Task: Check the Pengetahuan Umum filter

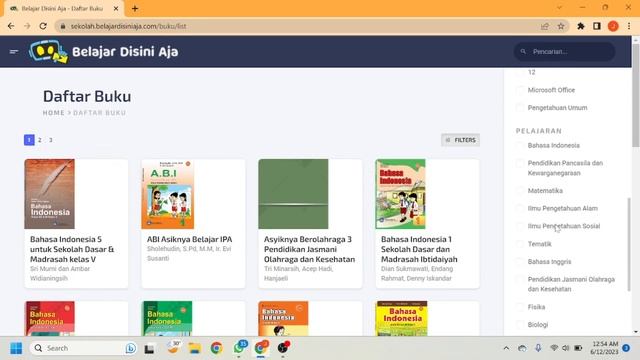Action: [520, 108]
